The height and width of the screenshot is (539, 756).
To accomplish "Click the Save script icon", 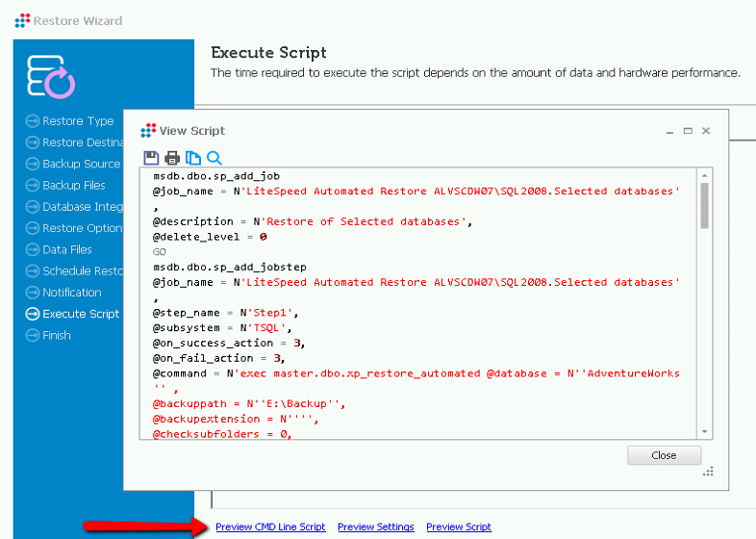I will click(151, 158).
